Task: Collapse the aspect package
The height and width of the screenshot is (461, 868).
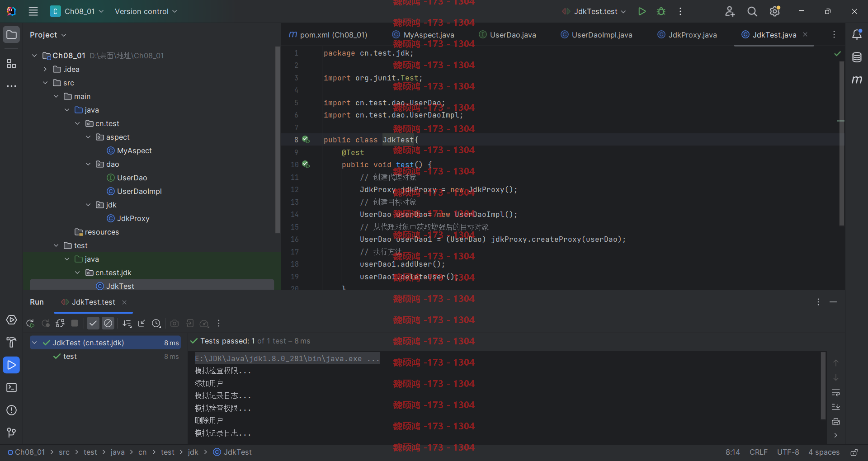Action: pos(88,137)
